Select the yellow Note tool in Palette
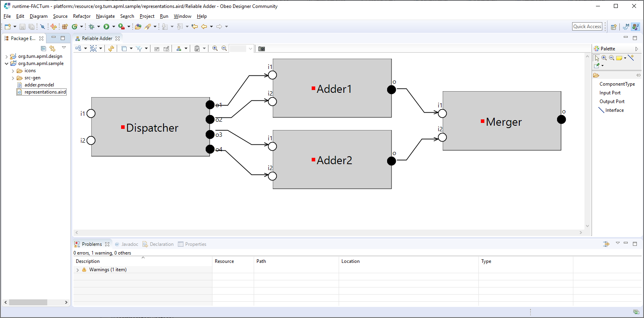Image resolution: width=644 pixels, height=318 pixels. click(619, 58)
